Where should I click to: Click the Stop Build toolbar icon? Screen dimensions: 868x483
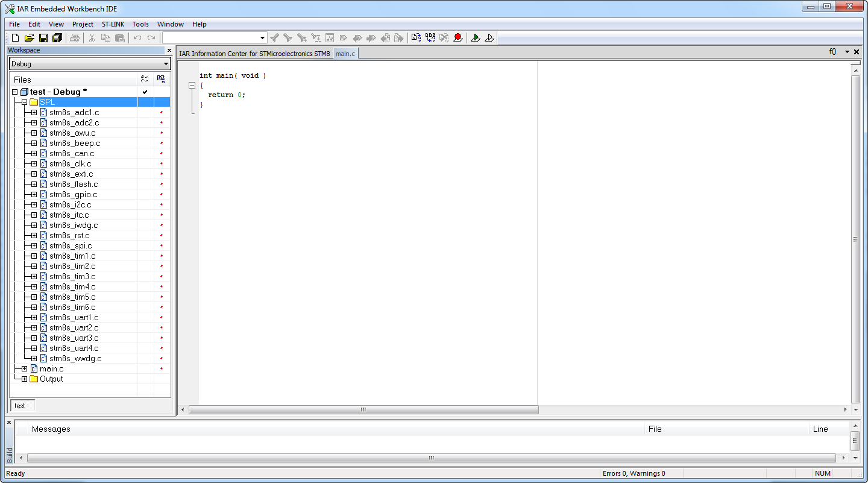pyautogui.click(x=444, y=38)
